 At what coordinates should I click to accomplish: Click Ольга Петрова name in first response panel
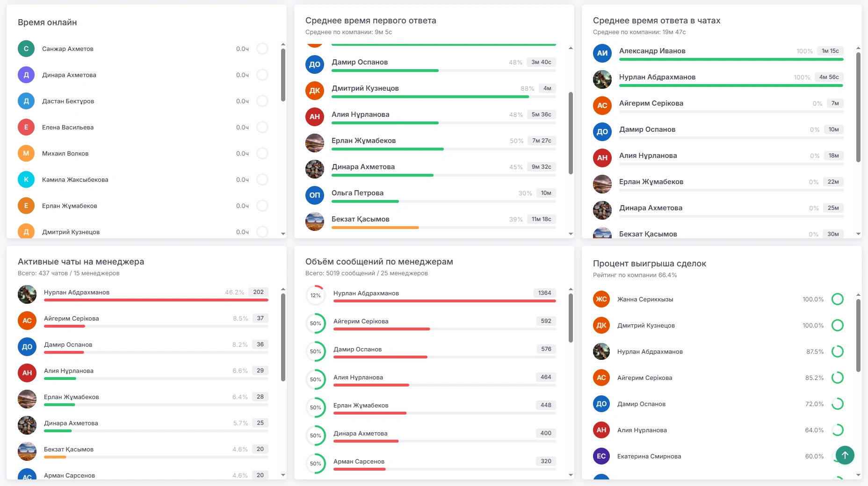click(x=357, y=193)
